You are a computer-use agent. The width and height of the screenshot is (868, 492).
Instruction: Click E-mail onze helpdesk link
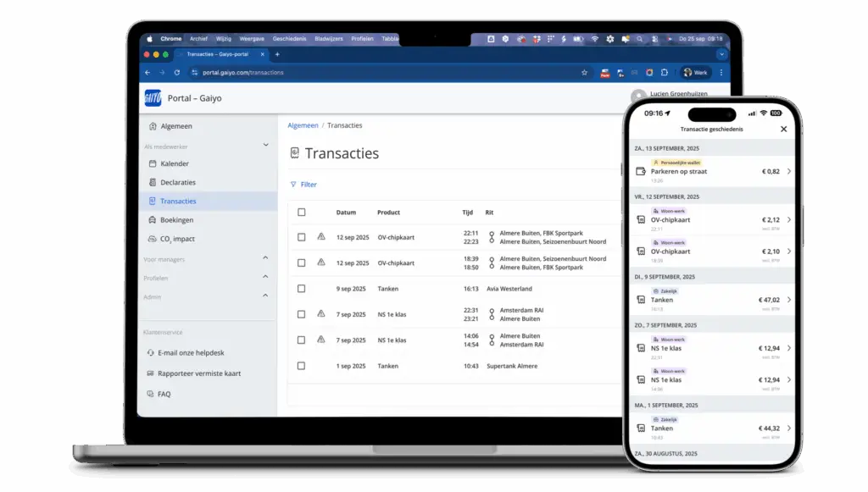(186, 352)
